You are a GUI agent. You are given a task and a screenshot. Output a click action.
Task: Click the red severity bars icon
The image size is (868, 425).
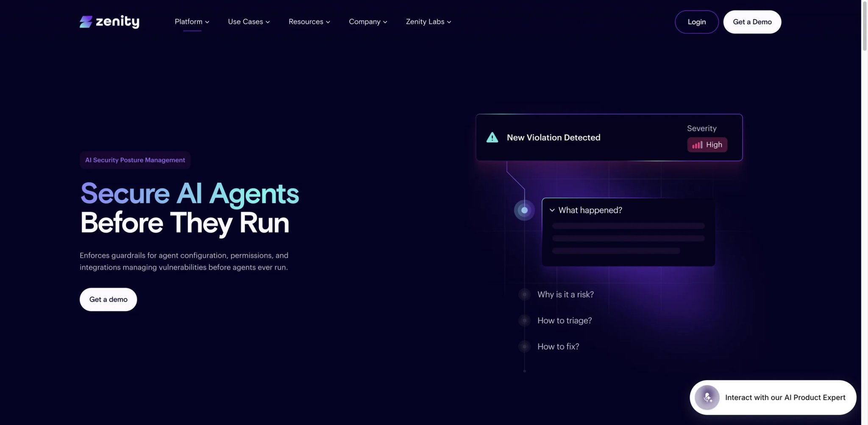[697, 145]
